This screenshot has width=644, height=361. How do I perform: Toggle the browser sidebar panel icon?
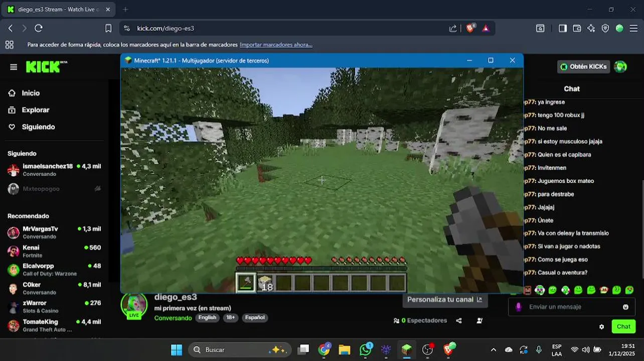pyautogui.click(x=563, y=29)
